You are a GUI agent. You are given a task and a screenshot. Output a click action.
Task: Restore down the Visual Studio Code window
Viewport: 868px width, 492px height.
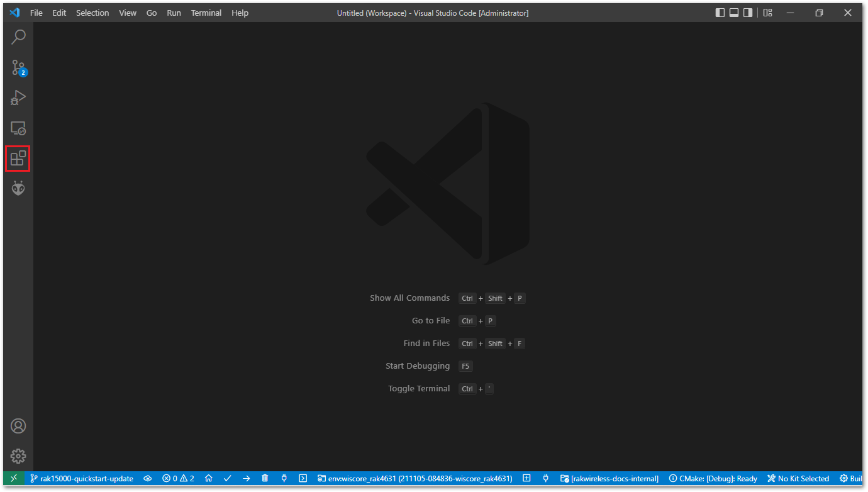[x=819, y=13]
